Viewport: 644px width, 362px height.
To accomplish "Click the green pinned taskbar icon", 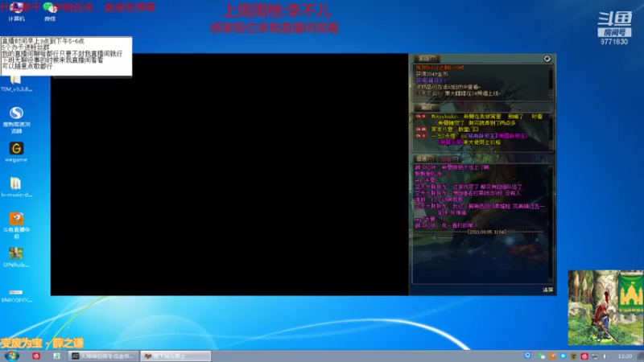I will point(56,356).
